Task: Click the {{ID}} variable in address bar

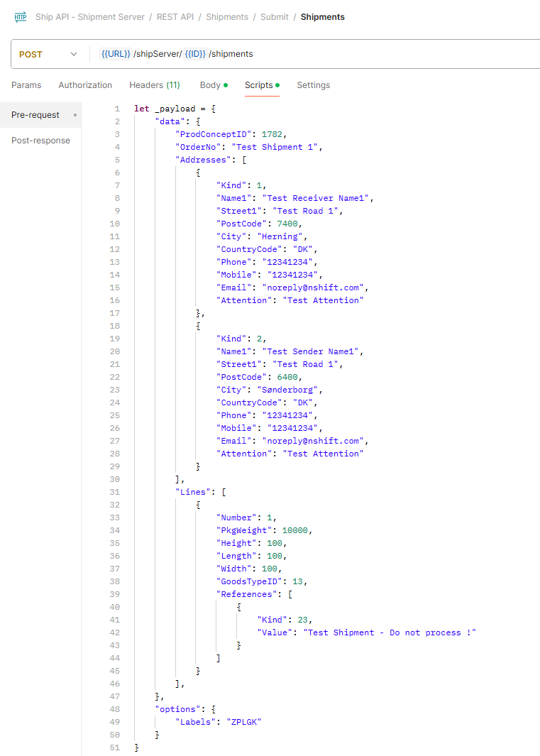Action: pos(195,54)
